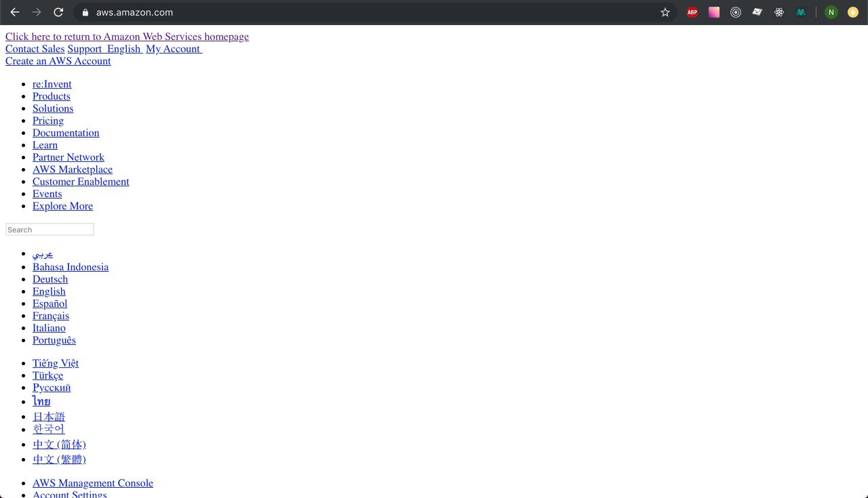Open the Events navigation item
868x498 pixels.
coord(47,194)
